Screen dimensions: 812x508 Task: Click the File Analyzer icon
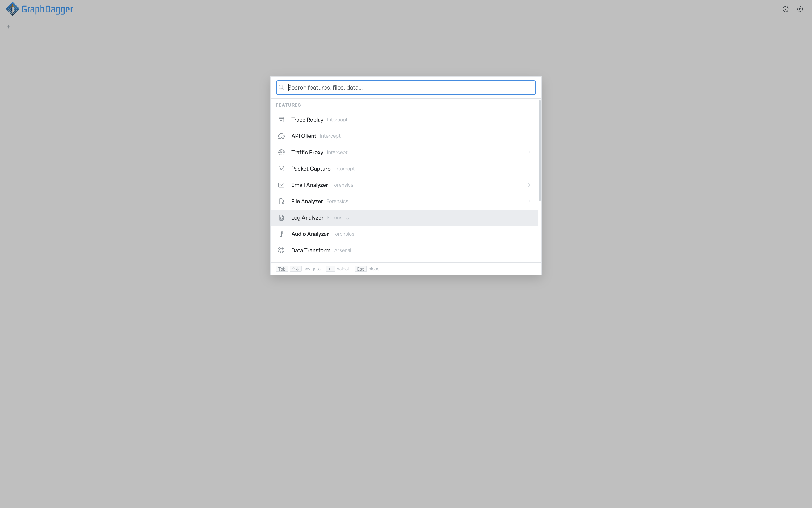[x=282, y=202]
